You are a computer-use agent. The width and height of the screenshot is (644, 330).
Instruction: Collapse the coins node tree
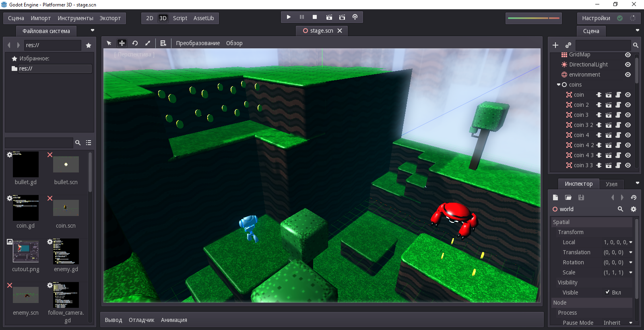(x=558, y=85)
